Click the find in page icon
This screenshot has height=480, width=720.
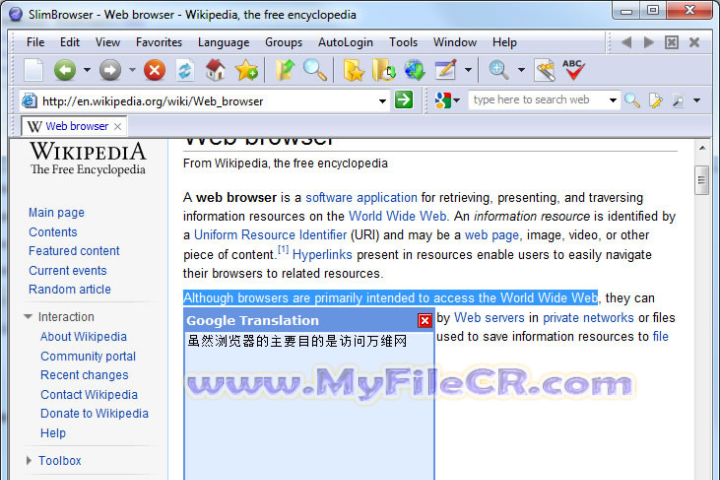pyautogui.click(x=678, y=100)
